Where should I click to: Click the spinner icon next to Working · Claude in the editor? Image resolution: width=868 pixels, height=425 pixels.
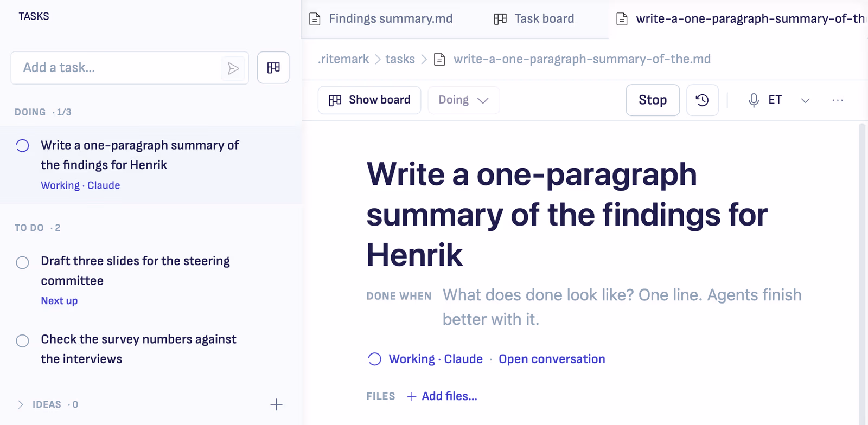tap(374, 359)
